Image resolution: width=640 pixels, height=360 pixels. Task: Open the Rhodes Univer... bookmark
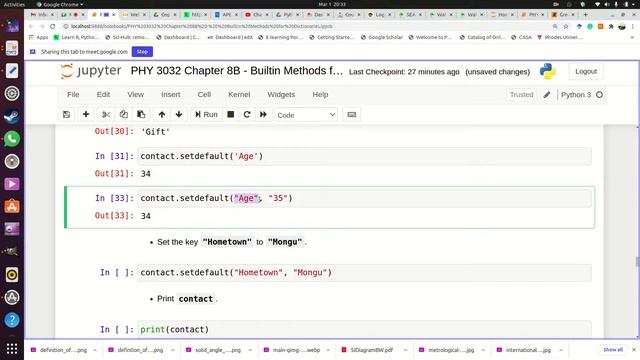click(x=560, y=37)
